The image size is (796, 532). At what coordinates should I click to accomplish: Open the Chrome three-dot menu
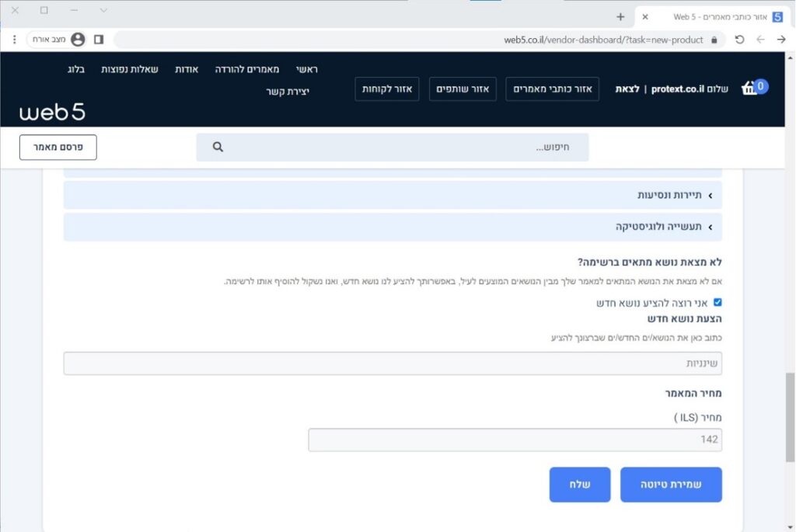[x=14, y=40]
